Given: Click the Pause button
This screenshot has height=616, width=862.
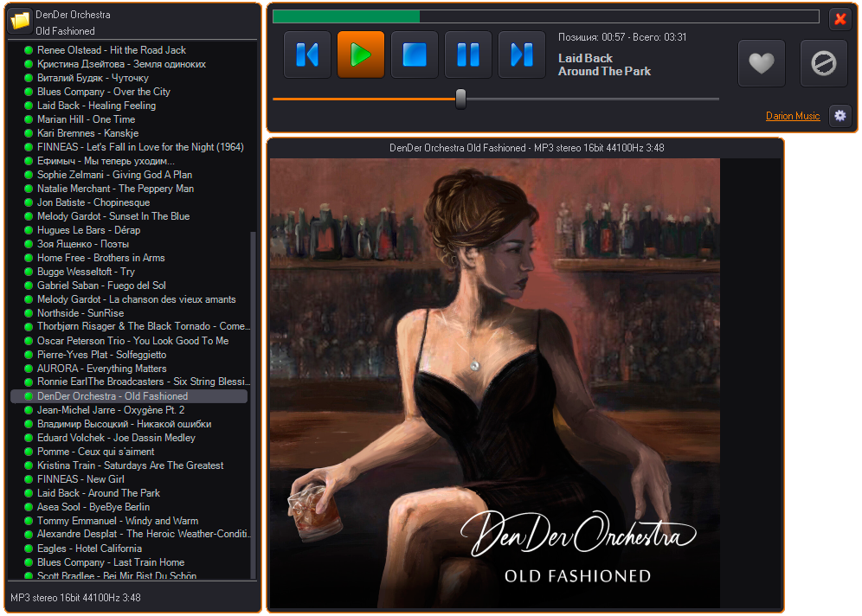Looking at the screenshot, I should [468, 55].
